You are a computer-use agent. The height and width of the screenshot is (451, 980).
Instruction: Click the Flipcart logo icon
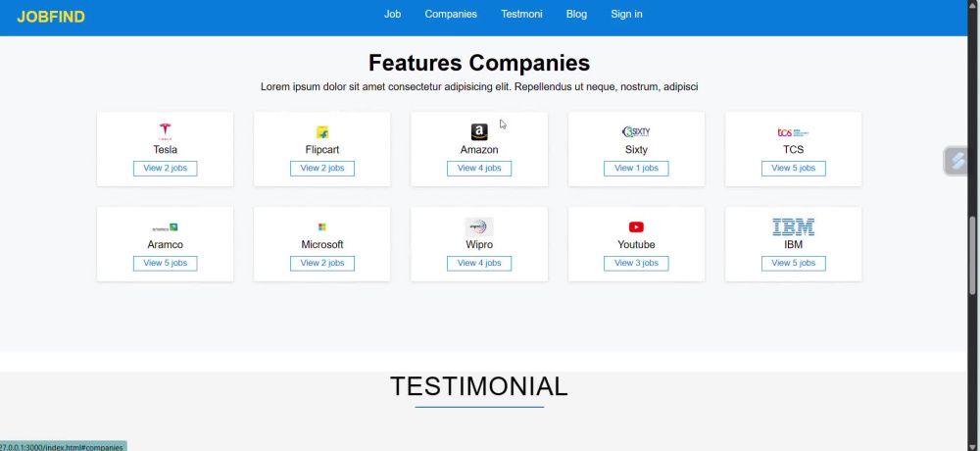(322, 132)
